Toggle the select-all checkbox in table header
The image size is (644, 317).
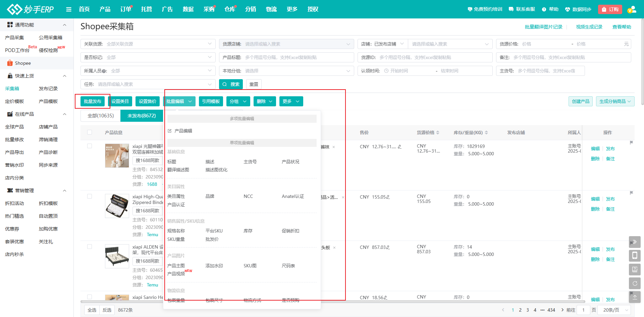click(90, 132)
